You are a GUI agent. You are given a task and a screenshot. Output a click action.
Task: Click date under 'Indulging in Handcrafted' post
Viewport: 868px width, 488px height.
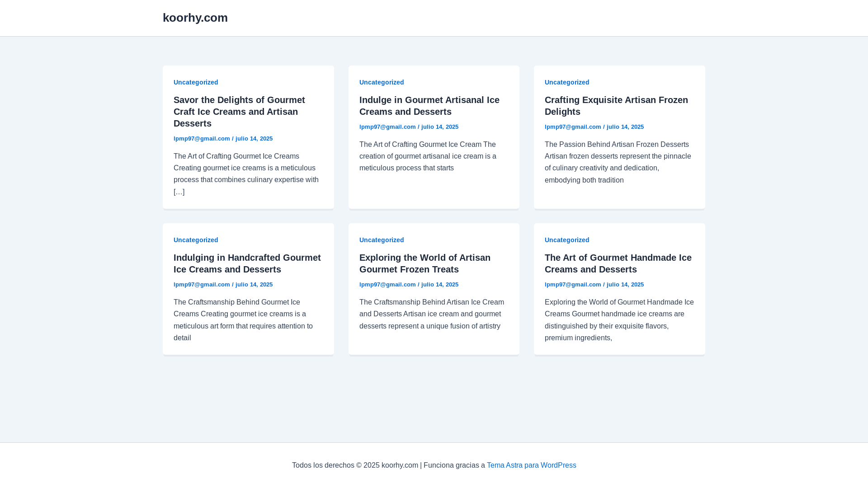click(254, 285)
